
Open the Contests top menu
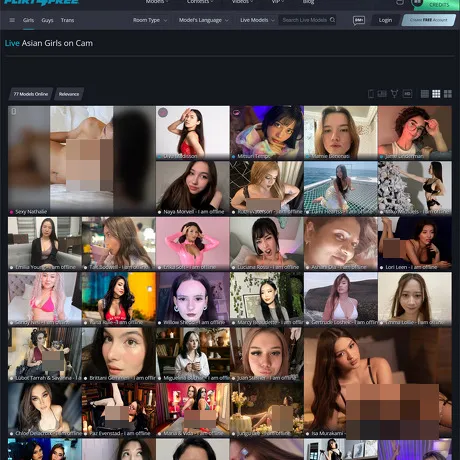tap(200, 2)
